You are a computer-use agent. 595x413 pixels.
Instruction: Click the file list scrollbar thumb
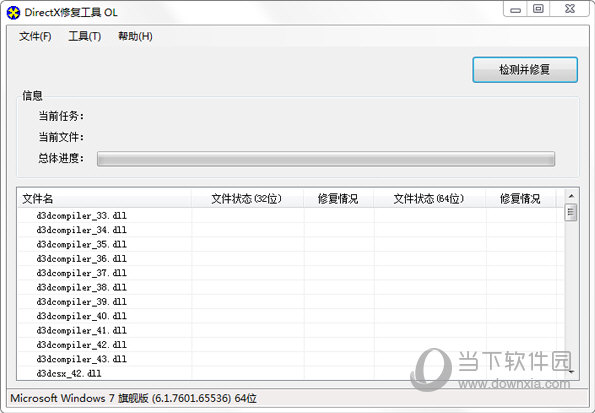pos(571,213)
